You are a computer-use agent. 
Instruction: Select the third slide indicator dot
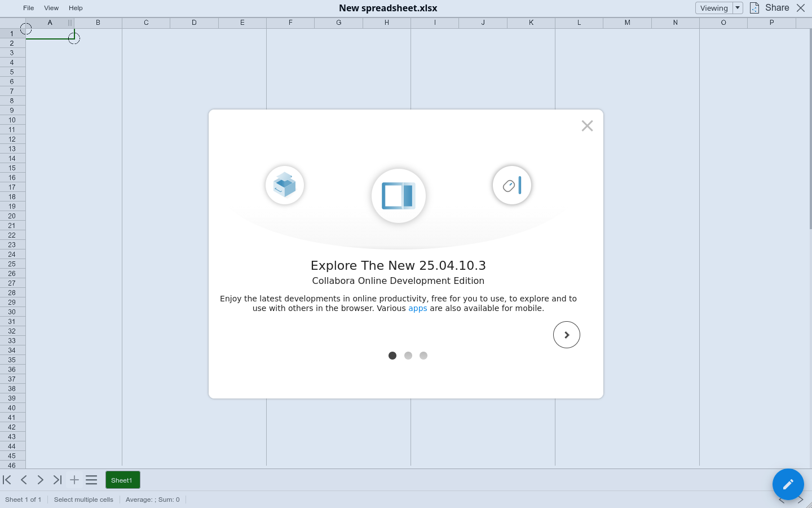[423, 356]
